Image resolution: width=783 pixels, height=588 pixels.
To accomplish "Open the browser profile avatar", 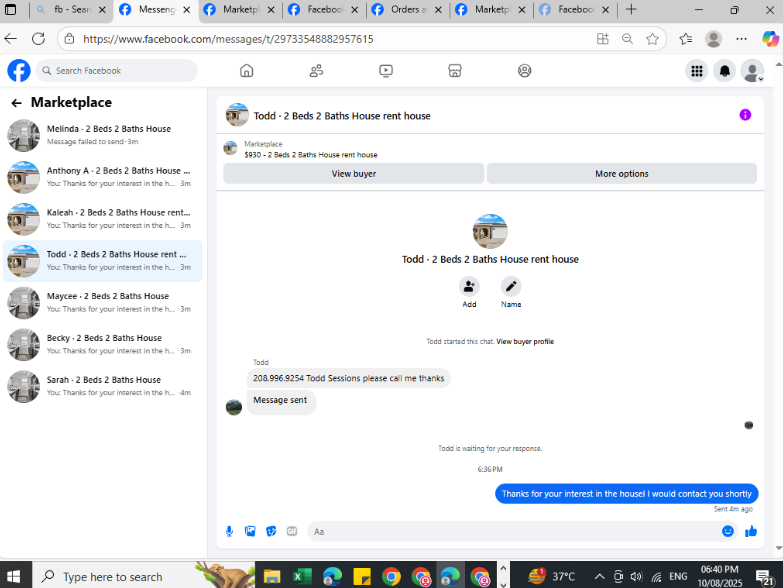I will (714, 39).
